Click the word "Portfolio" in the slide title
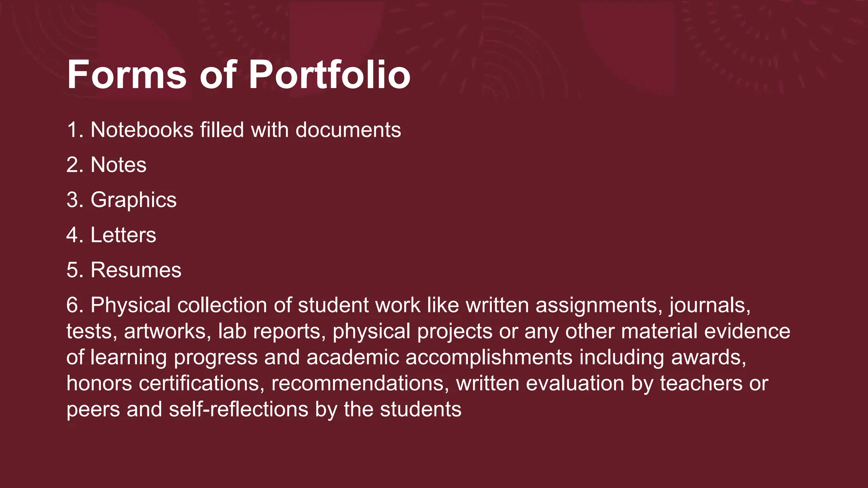 (x=329, y=75)
